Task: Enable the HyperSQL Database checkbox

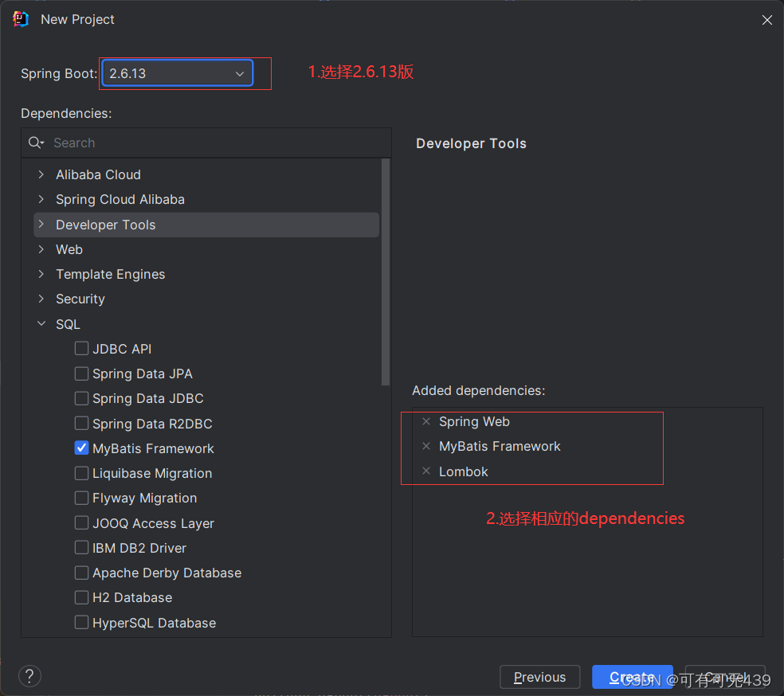Action: pyautogui.click(x=81, y=622)
